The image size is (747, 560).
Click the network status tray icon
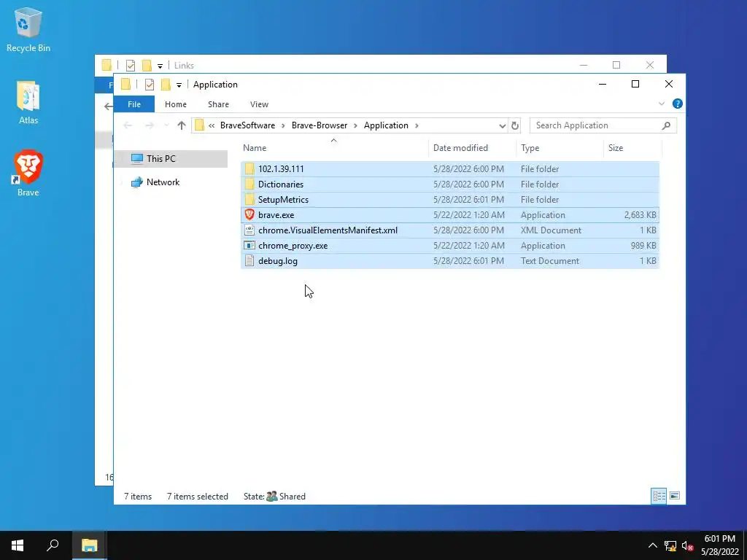(670, 545)
